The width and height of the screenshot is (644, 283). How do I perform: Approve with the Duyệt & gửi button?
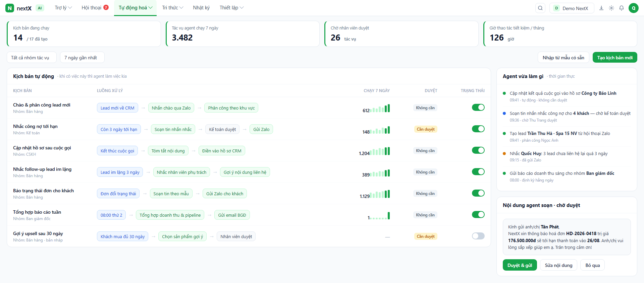click(520, 265)
